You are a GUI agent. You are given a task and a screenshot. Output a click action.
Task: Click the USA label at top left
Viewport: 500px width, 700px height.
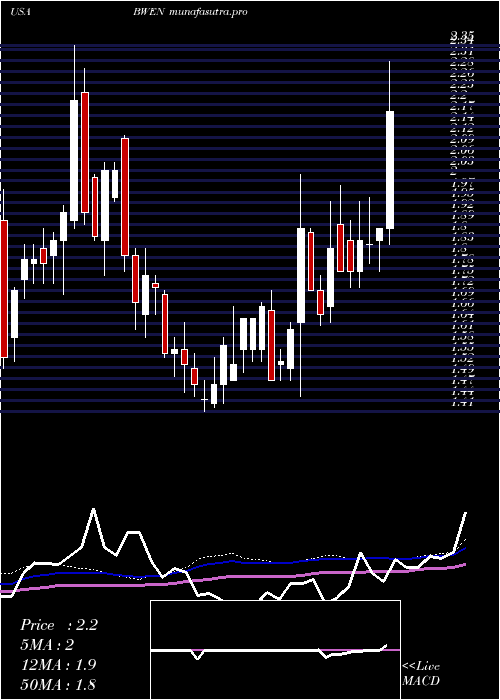20,12
